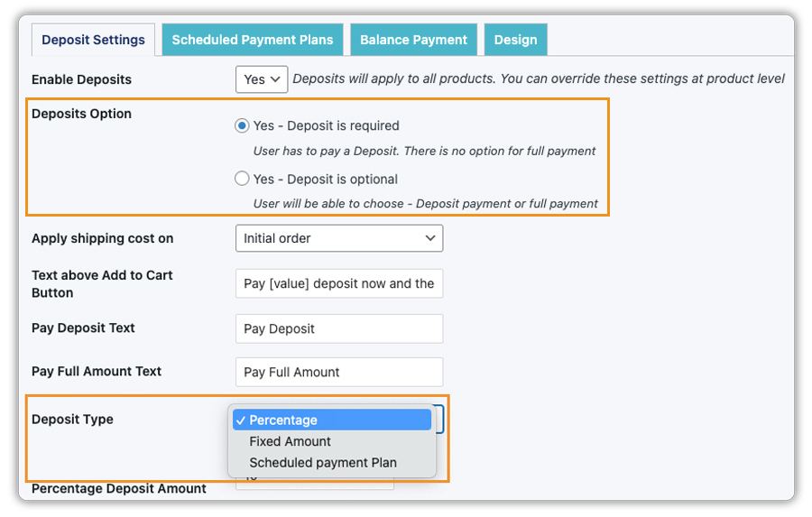Click the Pay Deposit Text field
Screen dimensions: 812x517
pos(338,328)
